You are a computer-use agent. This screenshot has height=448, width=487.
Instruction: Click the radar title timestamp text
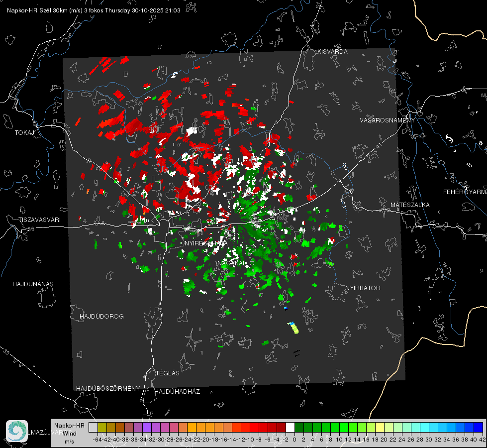pos(94,10)
